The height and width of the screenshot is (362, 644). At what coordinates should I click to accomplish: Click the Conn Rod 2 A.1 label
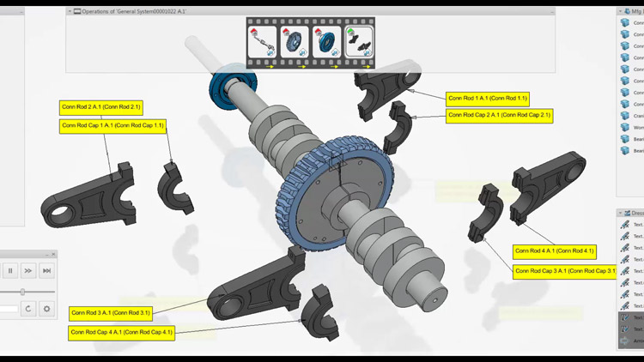pyautogui.click(x=101, y=107)
